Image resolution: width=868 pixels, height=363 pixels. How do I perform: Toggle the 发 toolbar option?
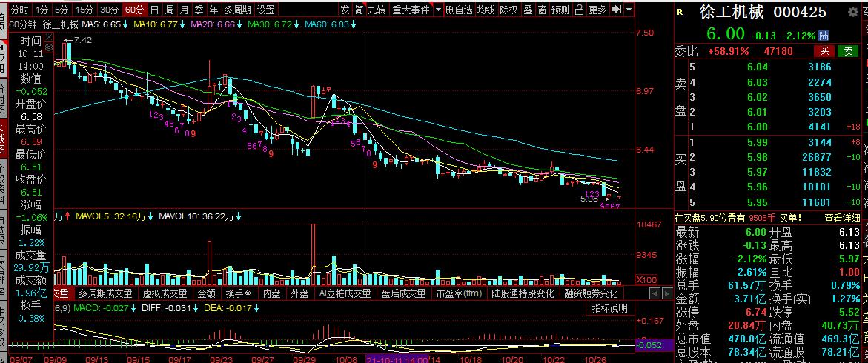click(345, 10)
